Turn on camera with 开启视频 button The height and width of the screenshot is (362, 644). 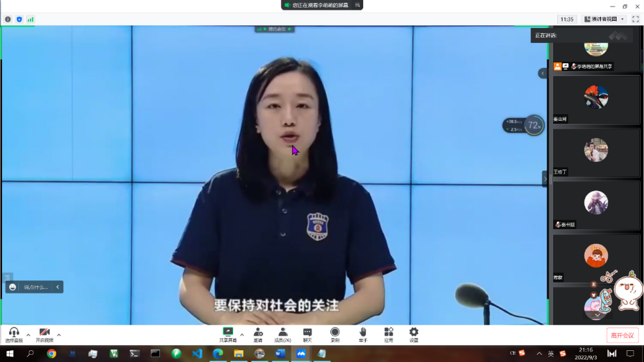(x=44, y=334)
